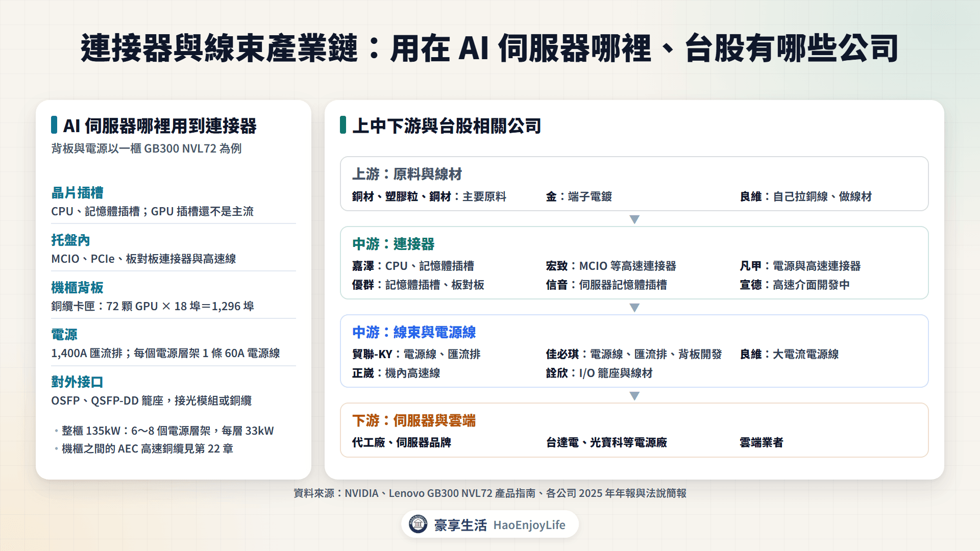Click the 上游：原料與線材 card title

pyautogui.click(x=407, y=174)
